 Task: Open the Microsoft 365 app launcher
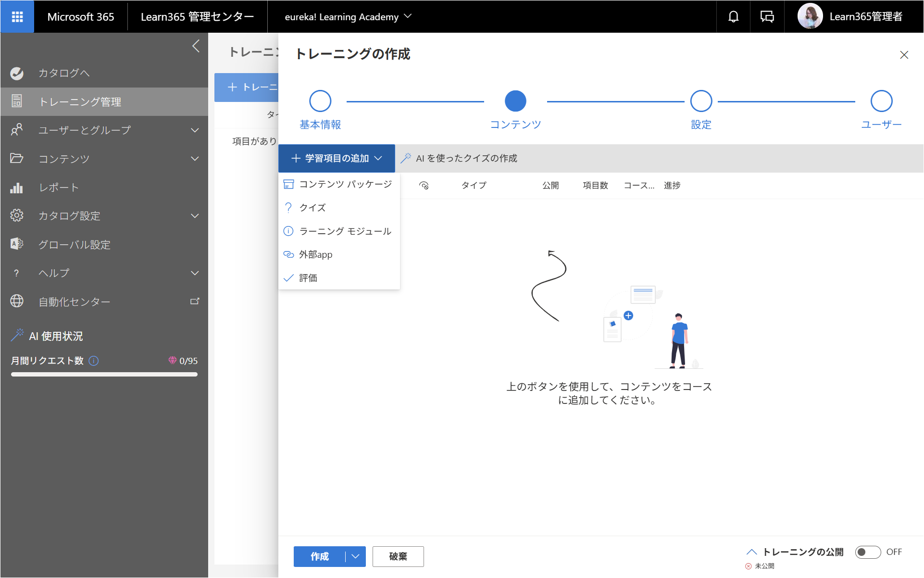click(17, 17)
